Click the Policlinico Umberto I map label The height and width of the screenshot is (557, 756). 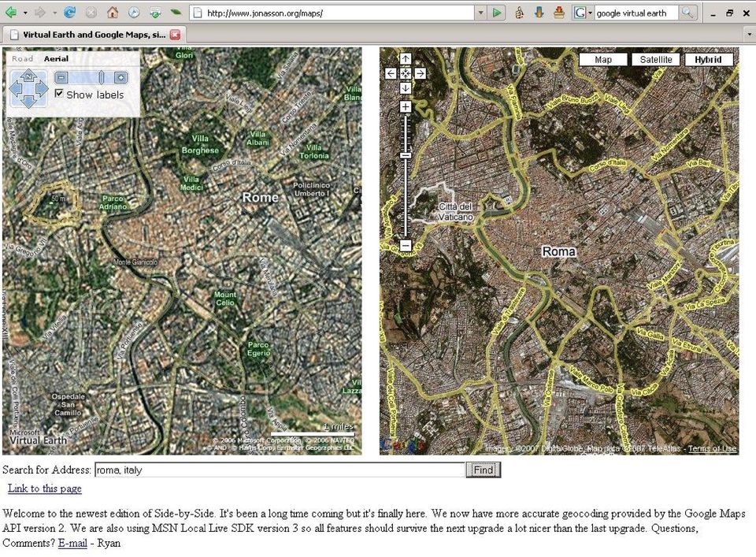pyautogui.click(x=312, y=189)
